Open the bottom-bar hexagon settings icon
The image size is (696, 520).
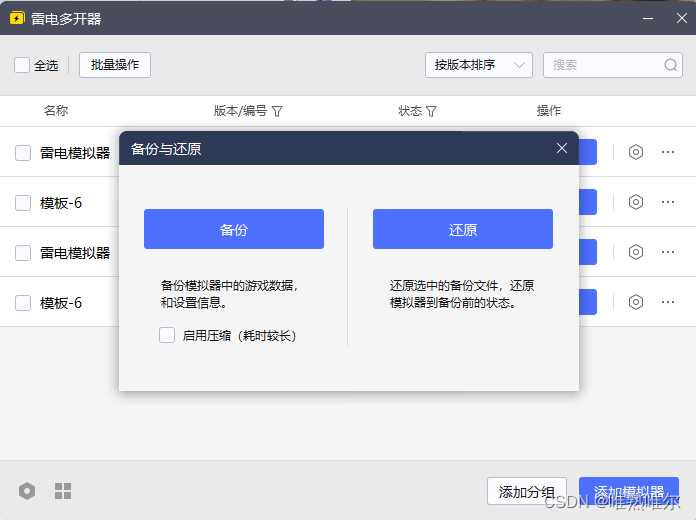pyautogui.click(x=27, y=491)
